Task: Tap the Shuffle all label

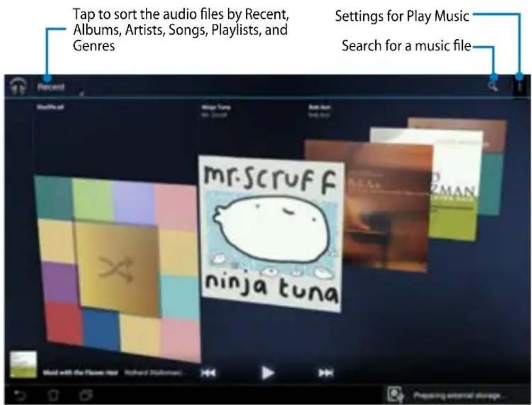Action: [x=50, y=107]
